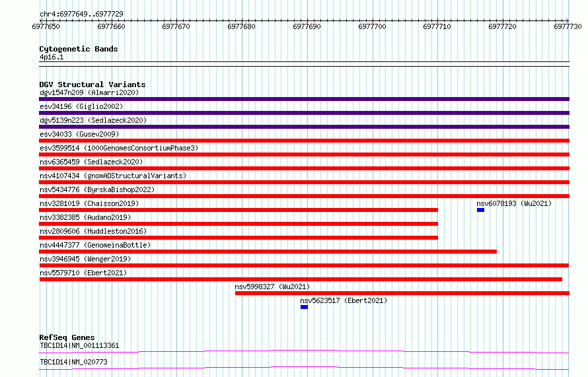
Task: Open esv3599514 (1000GenomesConsortiumPhase3) entry
Action: coord(119,148)
